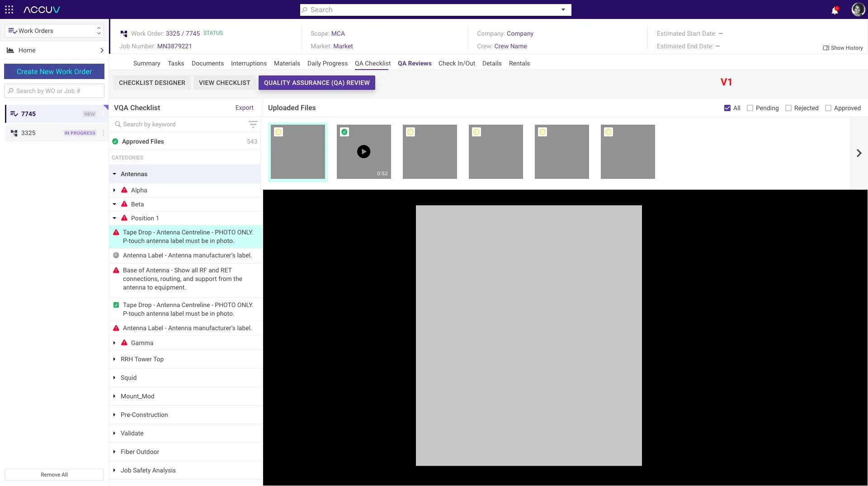Open the Work Orders dropdown
868x486 pixels.
54,31
